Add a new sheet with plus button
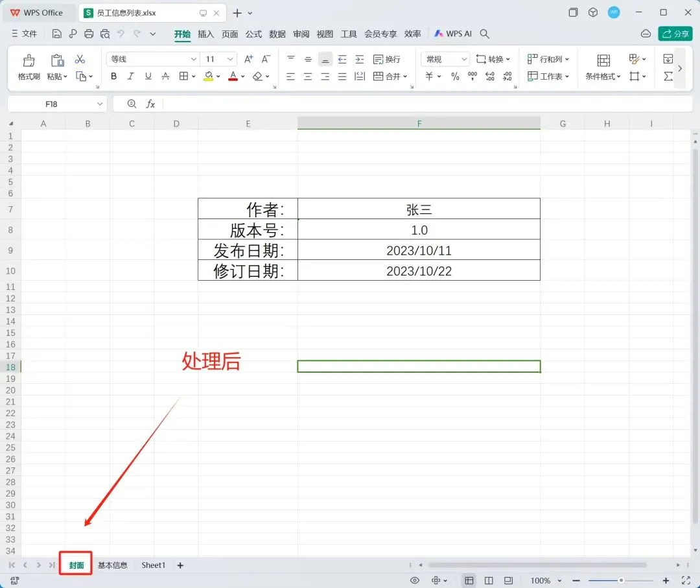700x588 pixels. [x=180, y=565]
